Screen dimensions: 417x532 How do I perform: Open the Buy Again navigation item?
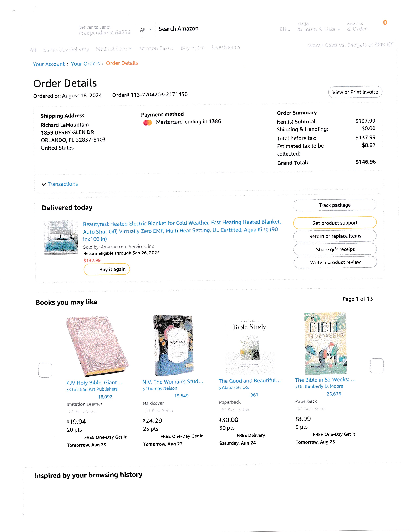192,48
